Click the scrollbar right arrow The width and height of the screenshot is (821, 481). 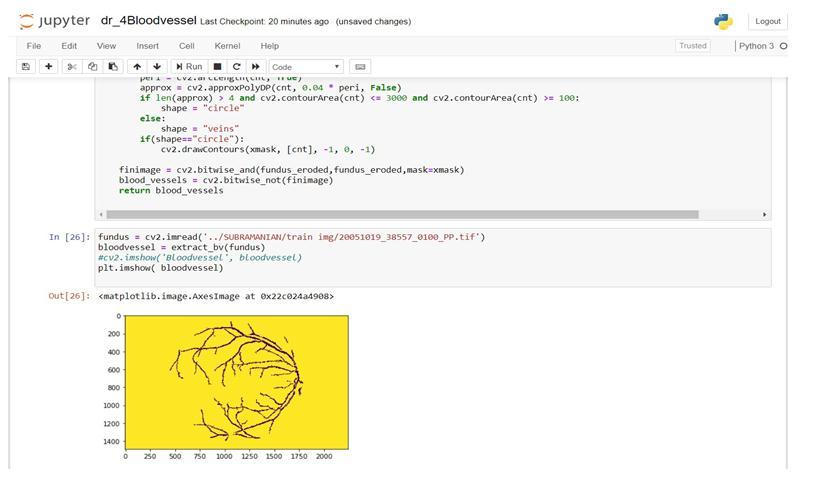pos(764,215)
